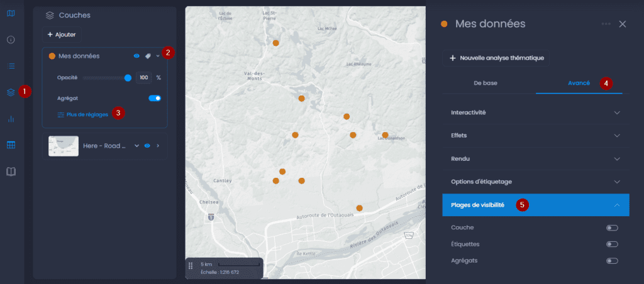The width and height of the screenshot is (644, 284).
Task: Click orange hexagon symbol of Mes données layer
Action: click(x=52, y=56)
